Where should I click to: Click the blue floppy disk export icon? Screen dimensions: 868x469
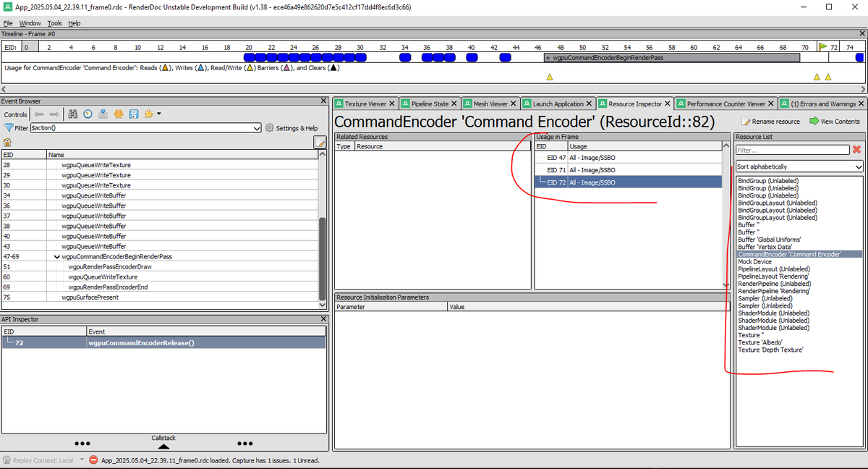coord(133,114)
